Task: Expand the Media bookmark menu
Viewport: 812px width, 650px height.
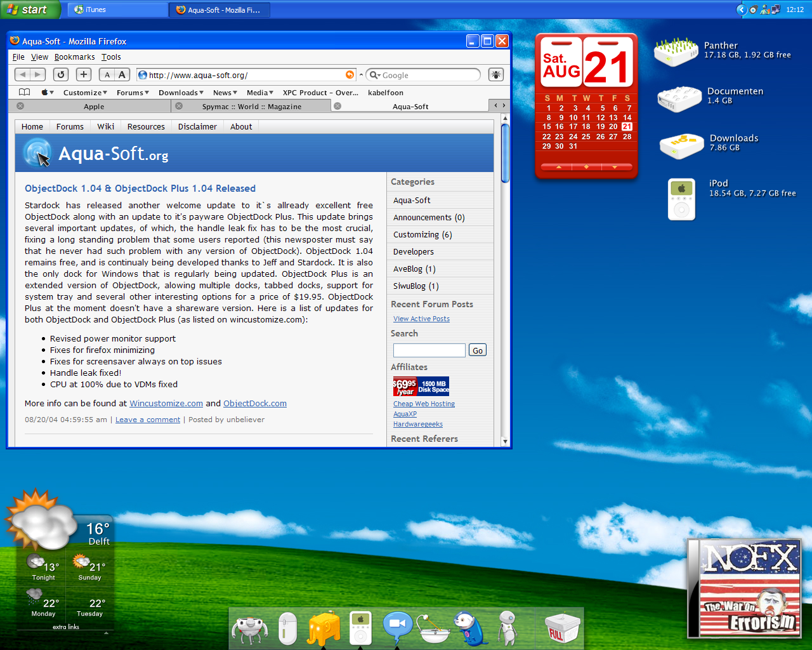Action: coord(259,92)
